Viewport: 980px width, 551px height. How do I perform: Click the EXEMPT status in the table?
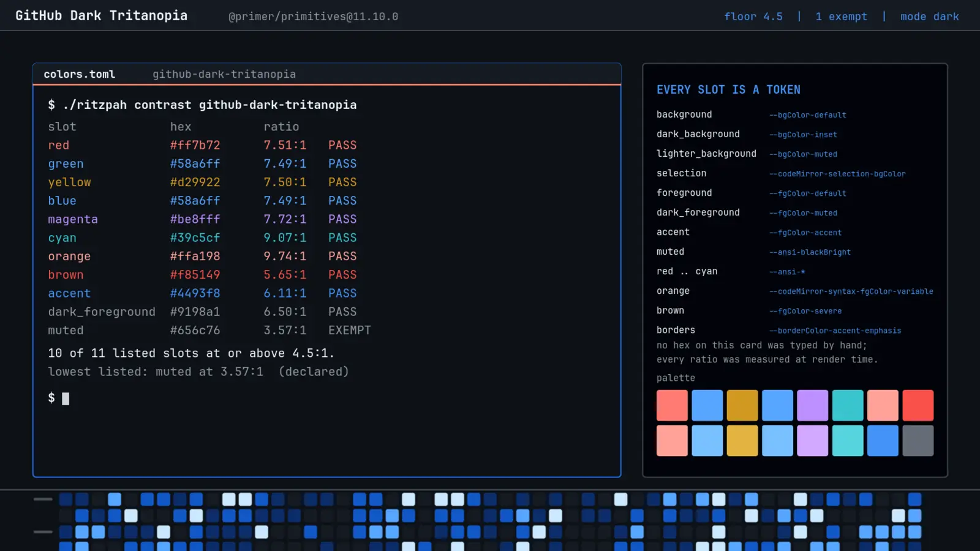349,331
